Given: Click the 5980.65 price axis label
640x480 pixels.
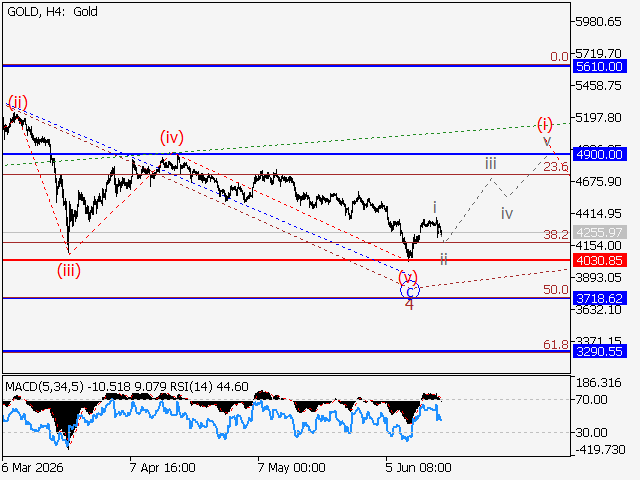Looking at the screenshot, I should [598, 22].
